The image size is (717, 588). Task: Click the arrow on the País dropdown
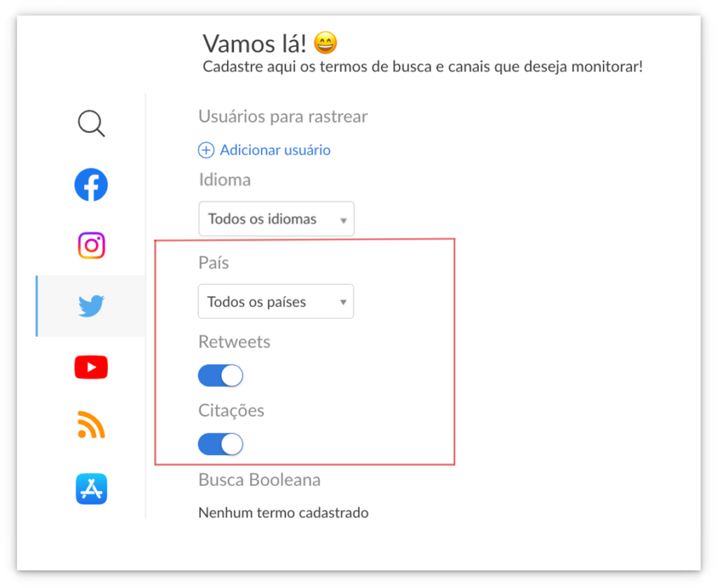343,302
